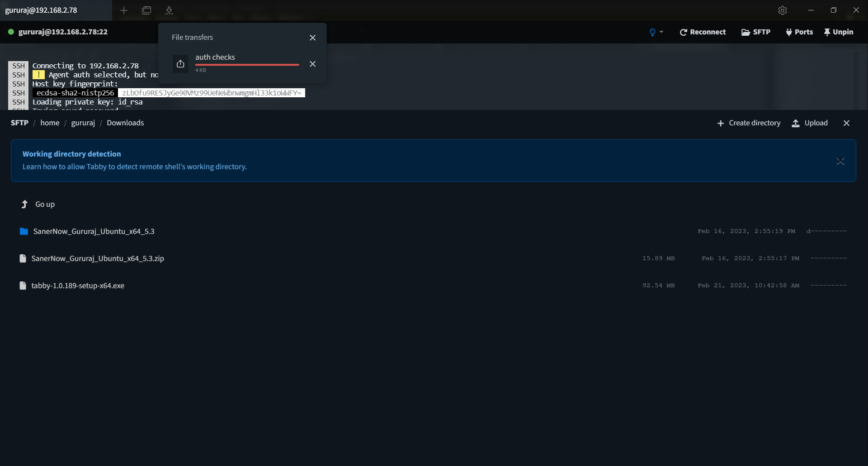Open the SFTP toolbar item
The width and height of the screenshot is (868, 466).
pos(756,32)
